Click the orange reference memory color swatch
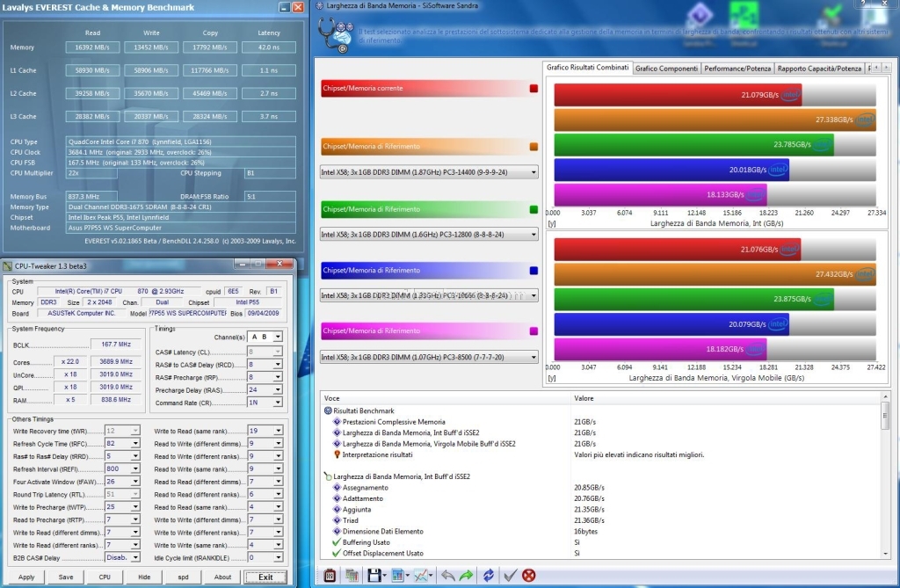Viewport: 900px width, 588px height. coord(533,147)
